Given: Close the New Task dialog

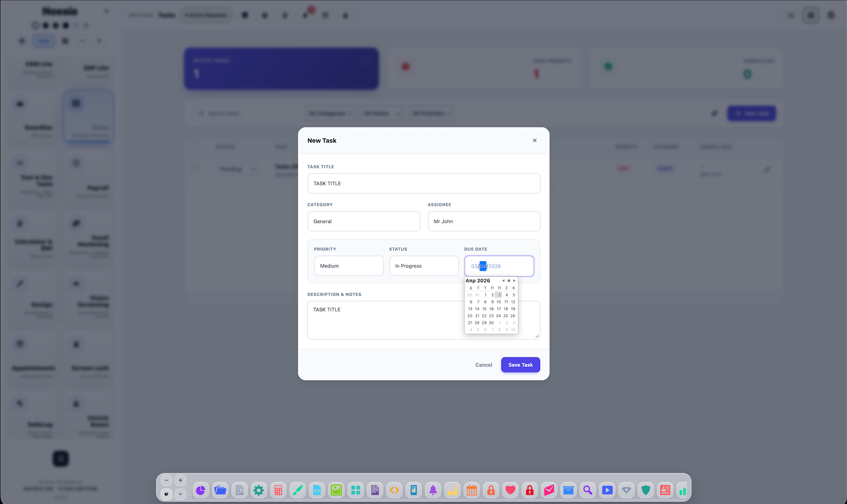Looking at the screenshot, I should coord(534,141).
